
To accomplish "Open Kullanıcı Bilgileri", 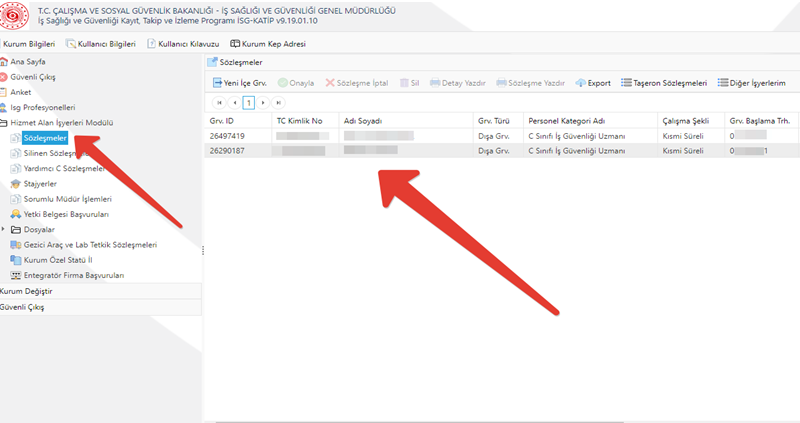I will (102, 44).
